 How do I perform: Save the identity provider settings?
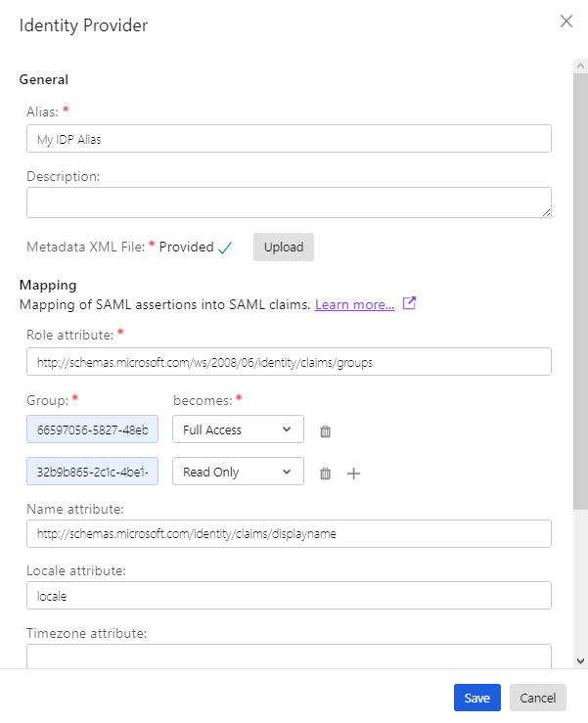476,698
